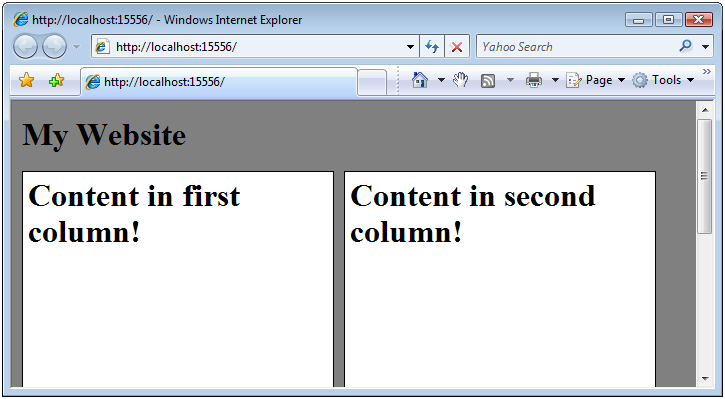This screenshot has height=399, width=725.
Task: Click the Home icon
Action: (419, 80)
